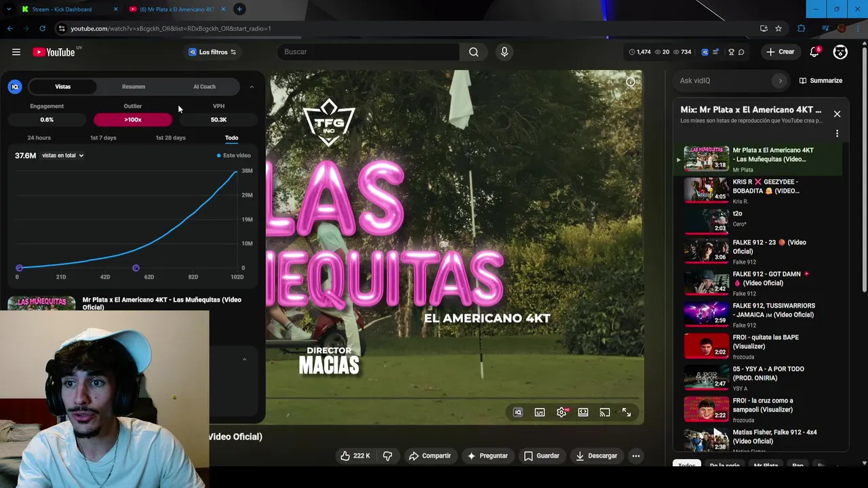The width and height of the screenshot is (868, 488).
Task: Show video info card icon
Action: click(631, 82)
